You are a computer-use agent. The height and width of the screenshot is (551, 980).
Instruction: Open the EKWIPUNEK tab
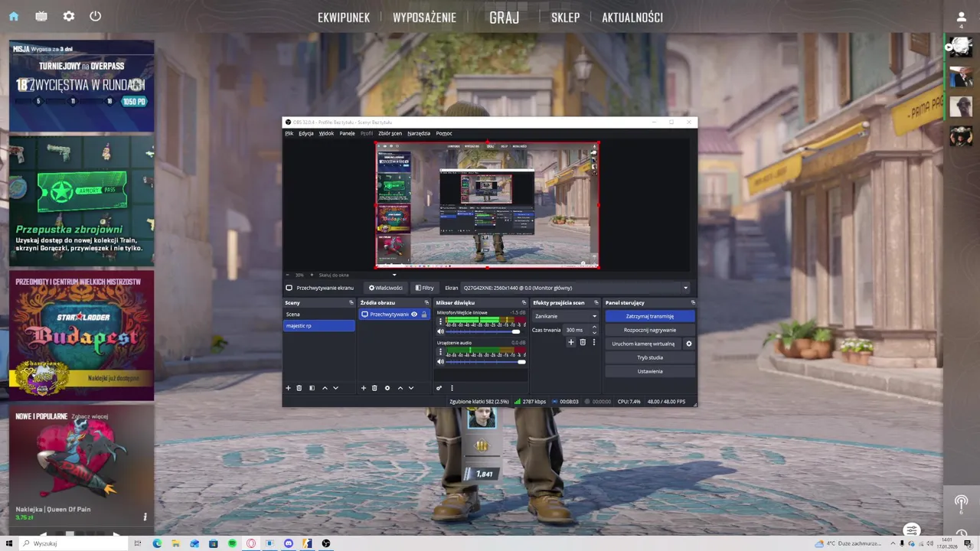344,18
